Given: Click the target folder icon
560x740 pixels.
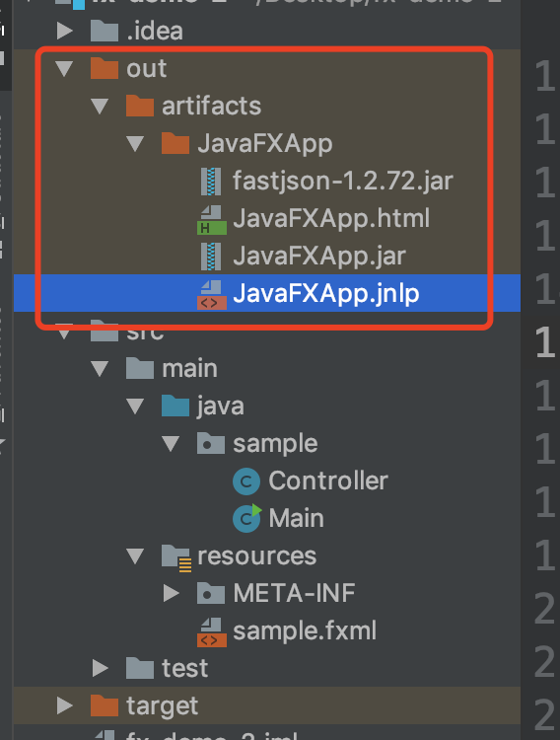Looking at the screenshot, I should coord(105,705).
